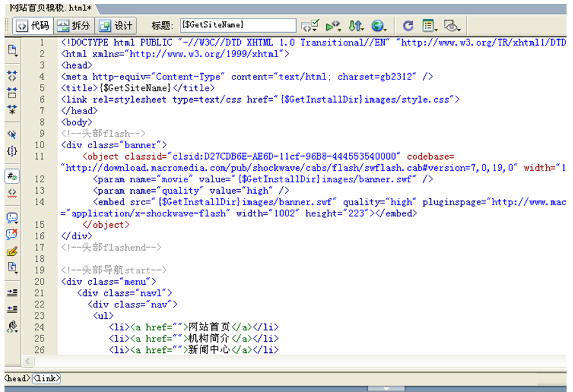Click the <!DOCTYPE html PUBLIC line
Image resolution: width=573 pixels, height=392 pixels.
click(313, 43)
